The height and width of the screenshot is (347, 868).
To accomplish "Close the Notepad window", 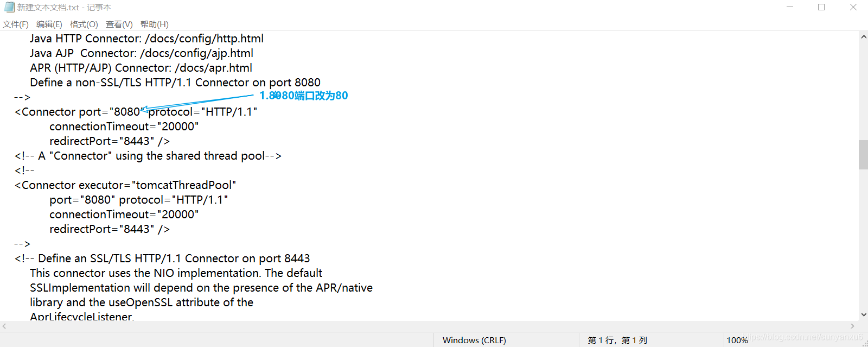I will (x=853, y=7).
